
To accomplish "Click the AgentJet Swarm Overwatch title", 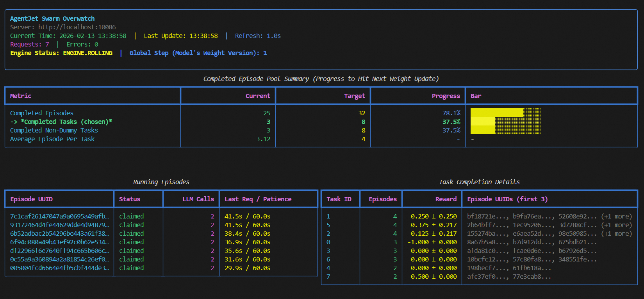I will pos(52,19).
